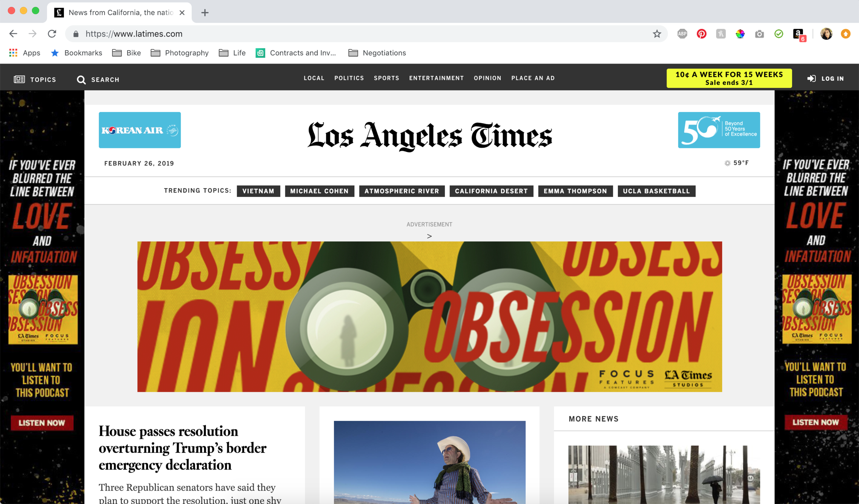Viewport: 859px width, 504px height.
Task: Click the rainy lampposts More News photo
Action: point(664,474)
